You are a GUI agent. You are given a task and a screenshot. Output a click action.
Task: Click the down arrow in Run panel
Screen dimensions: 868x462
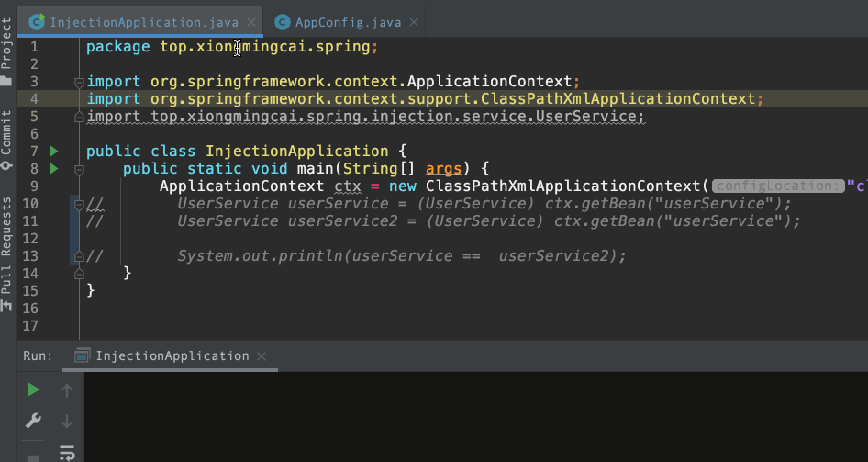click(x=66, y=422)
